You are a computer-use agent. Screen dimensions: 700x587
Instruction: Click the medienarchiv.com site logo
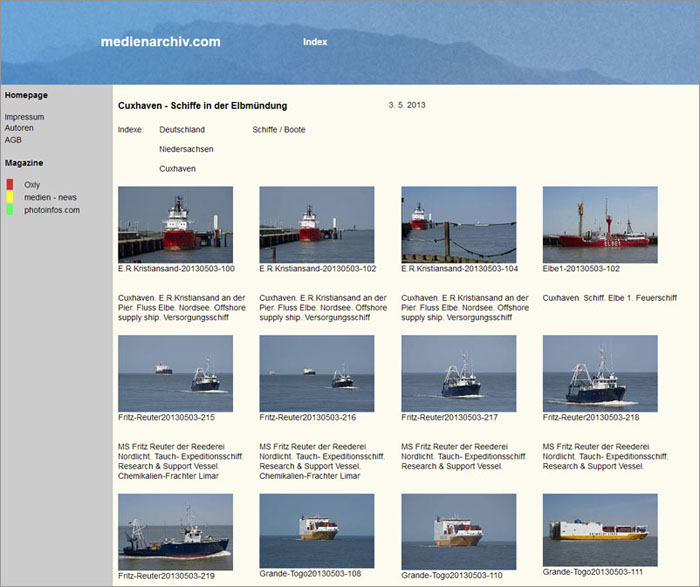coord(160,42)
